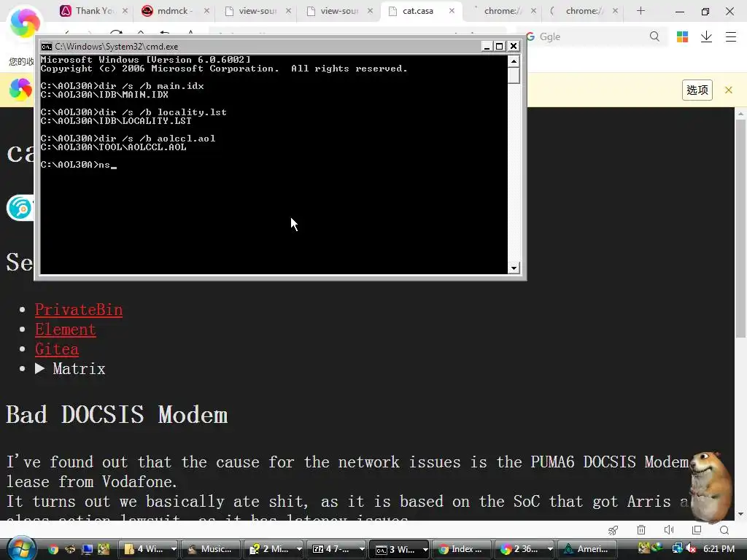
Task: Open the second 'view-sour' tab
Action: pyautogui.click(x=338, y=10)
